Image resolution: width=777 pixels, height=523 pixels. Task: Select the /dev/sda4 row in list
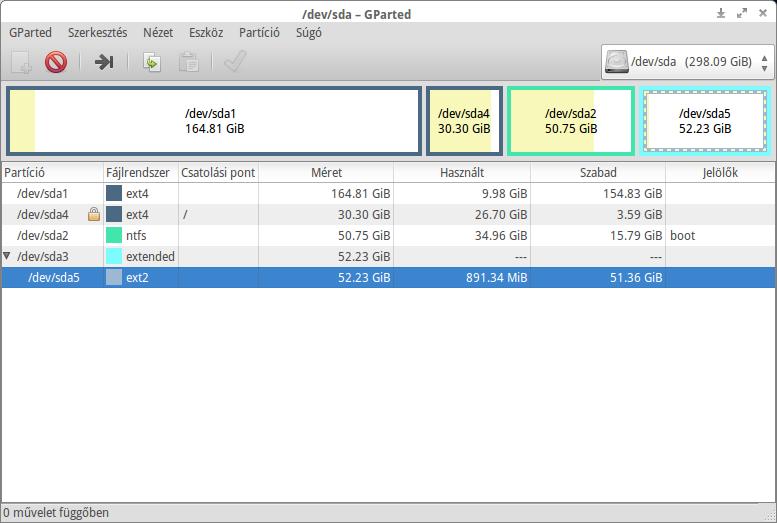[x=388, y=214]
